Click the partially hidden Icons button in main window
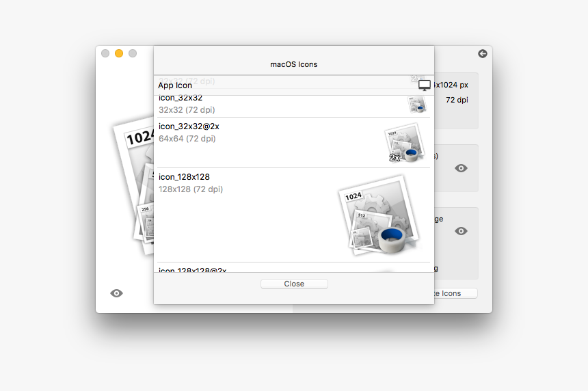The width and height of the screenshot is (588, 391). point(455,293)
